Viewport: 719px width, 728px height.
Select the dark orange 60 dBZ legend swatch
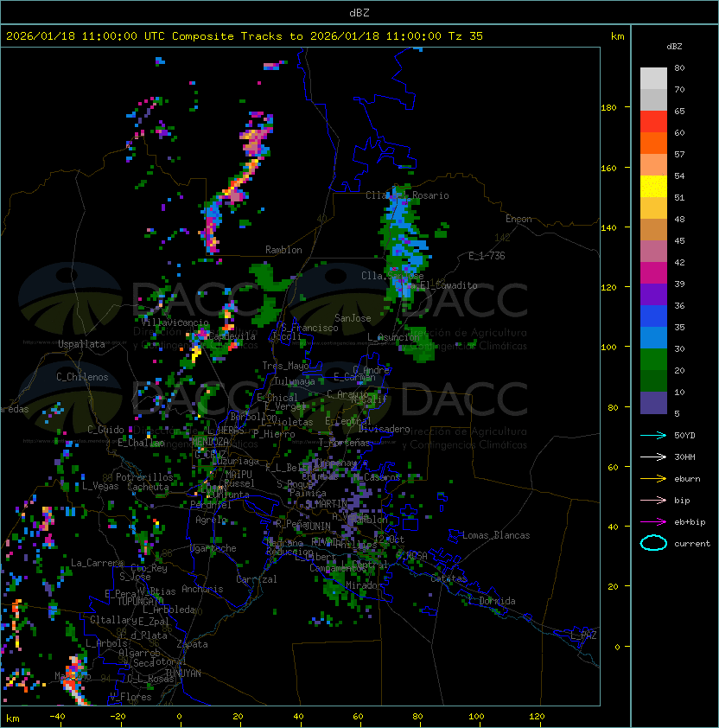(653, 143)
